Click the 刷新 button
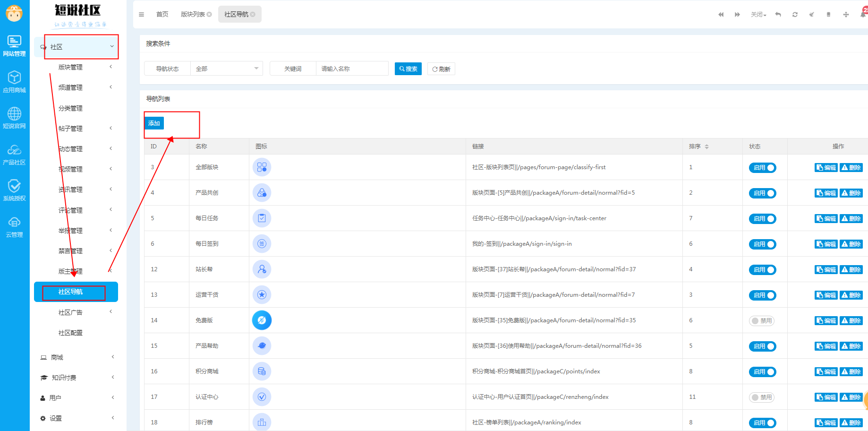The width and height of the screenshot is (868, 431). [441, 69]
